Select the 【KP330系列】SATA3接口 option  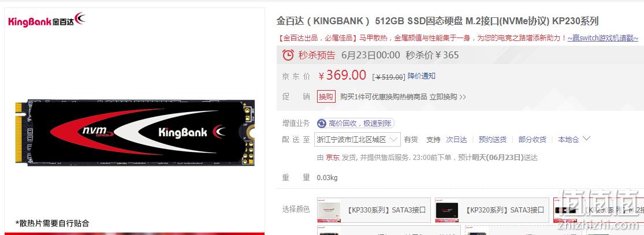click(x=374, y=210)
